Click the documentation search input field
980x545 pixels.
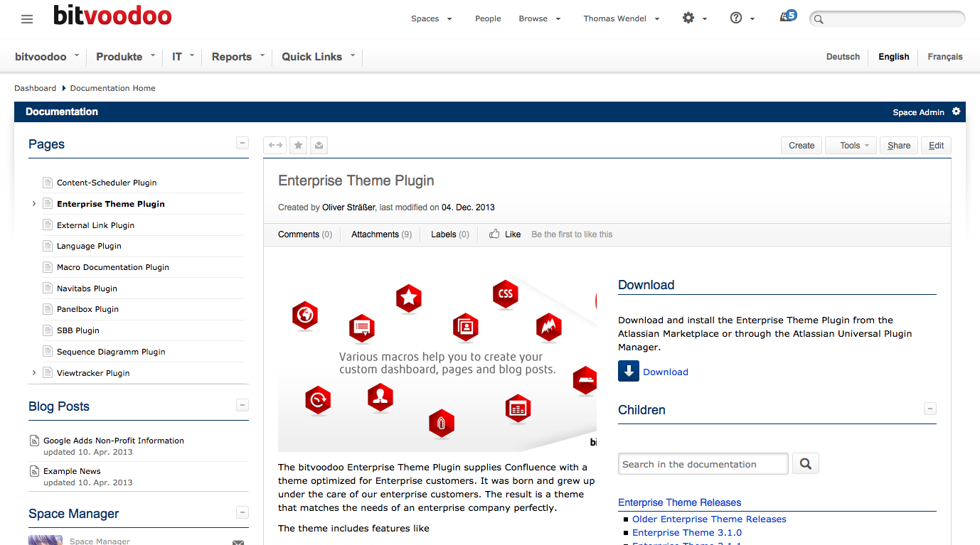pos(703,463)
